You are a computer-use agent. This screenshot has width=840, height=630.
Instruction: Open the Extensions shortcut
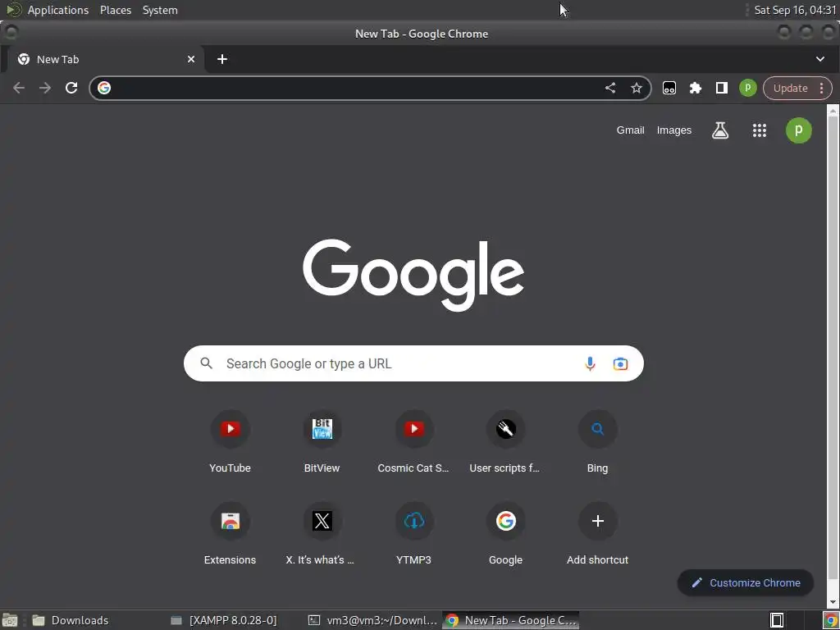pos(230,533)
